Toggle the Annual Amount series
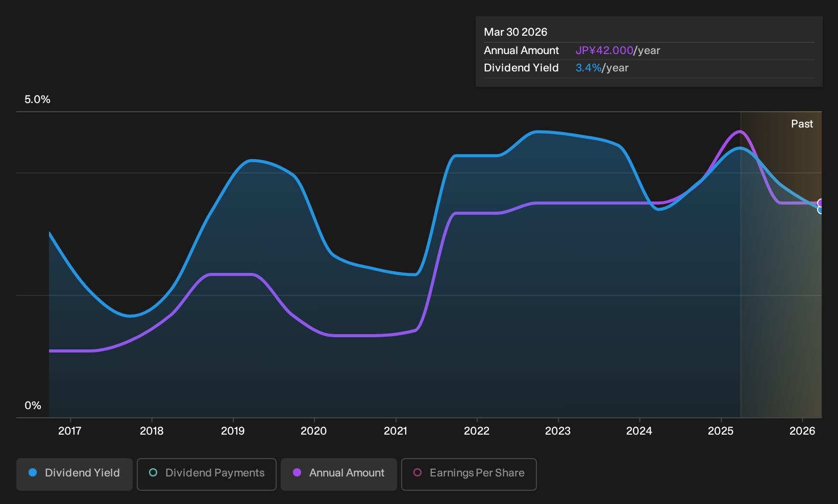The height and width of the screenshot is (504, 838). [x=339, y=474]
